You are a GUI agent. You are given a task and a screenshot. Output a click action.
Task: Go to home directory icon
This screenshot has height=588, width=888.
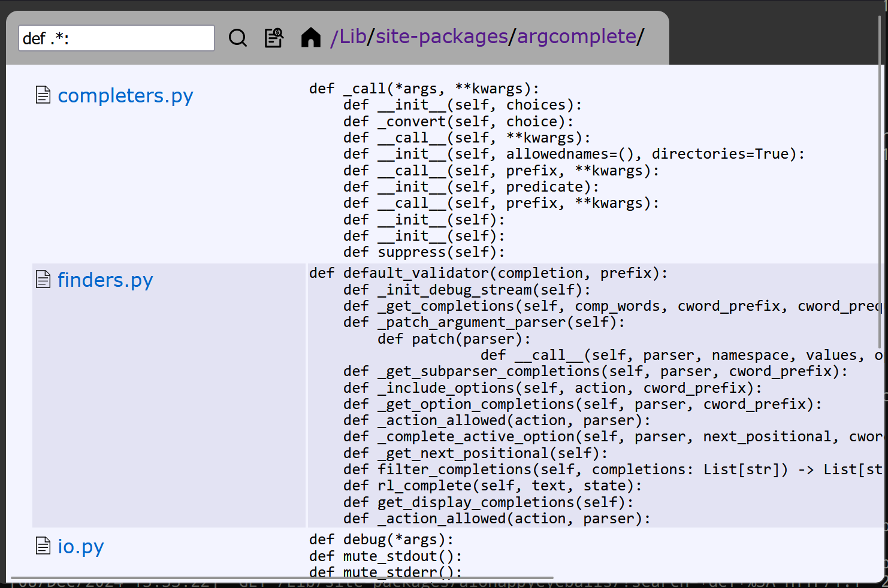[311, 38]
